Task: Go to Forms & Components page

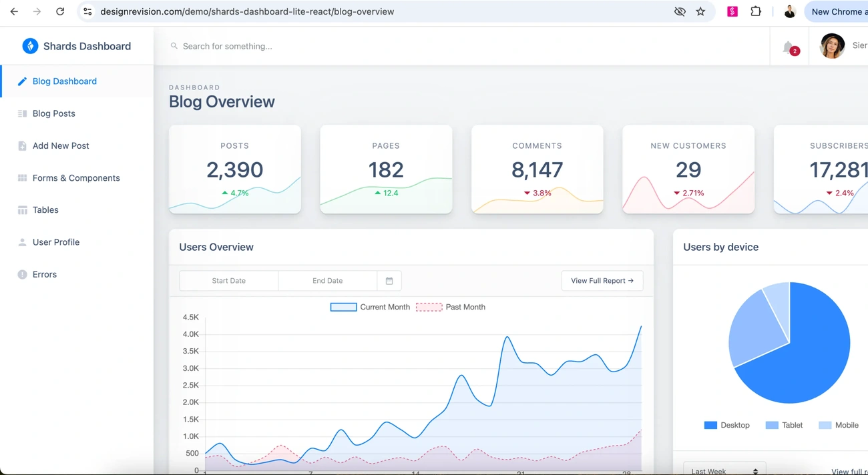Action: (77, 178)
